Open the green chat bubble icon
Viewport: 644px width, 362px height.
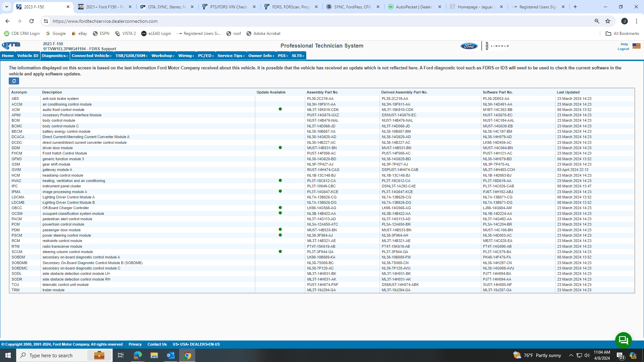(623, 340)
